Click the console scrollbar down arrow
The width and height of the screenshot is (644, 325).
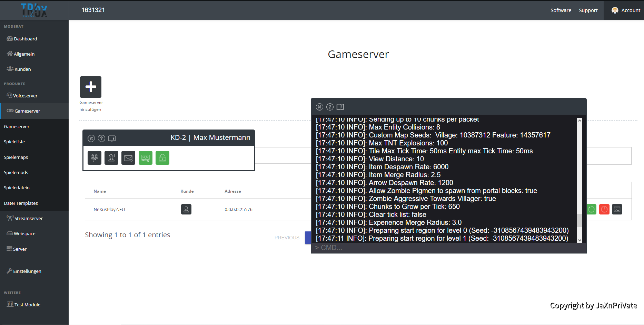click(x=579, y=240)
